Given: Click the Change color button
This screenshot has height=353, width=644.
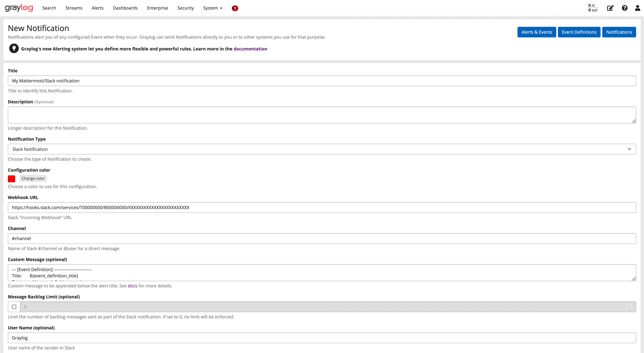Looking at the screenshot, I should [x=33, y=178].
